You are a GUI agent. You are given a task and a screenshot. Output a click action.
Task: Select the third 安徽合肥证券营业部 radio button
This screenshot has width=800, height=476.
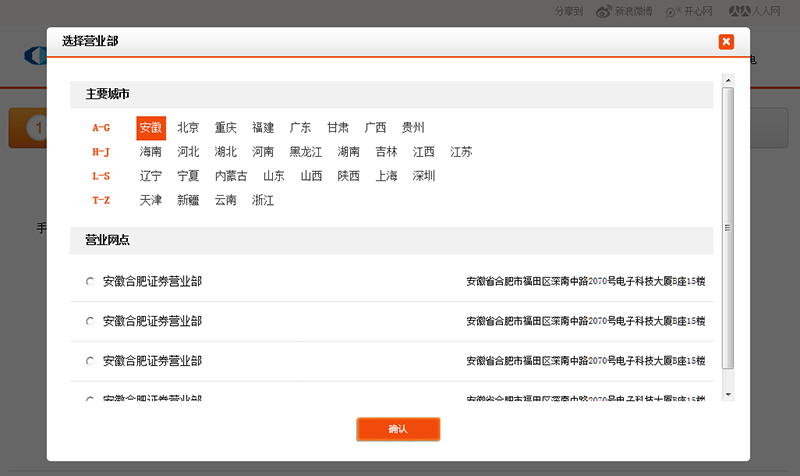(90, 361)
